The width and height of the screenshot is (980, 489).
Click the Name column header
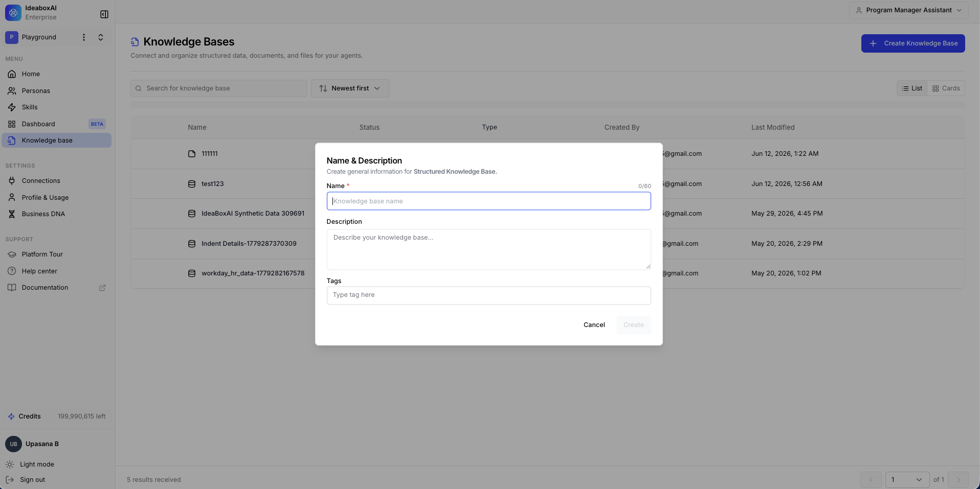(197, 127)
